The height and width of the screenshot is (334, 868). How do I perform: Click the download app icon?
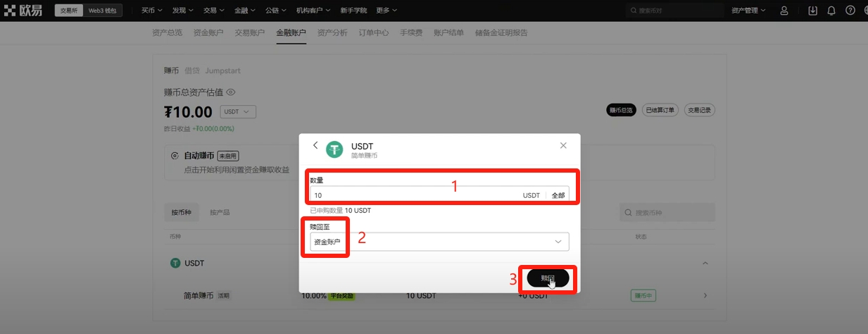pyautogui.click(x=813, y=11)
